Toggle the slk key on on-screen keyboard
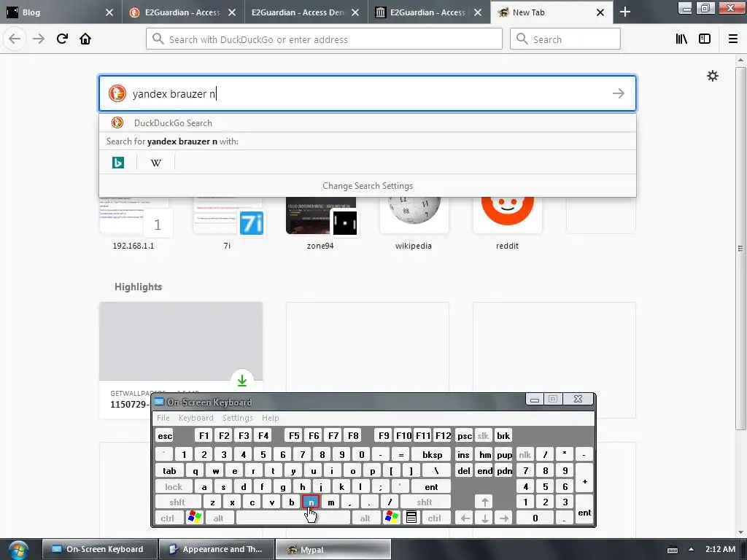The height and width of the screenshot is (560, 747). 483,436
